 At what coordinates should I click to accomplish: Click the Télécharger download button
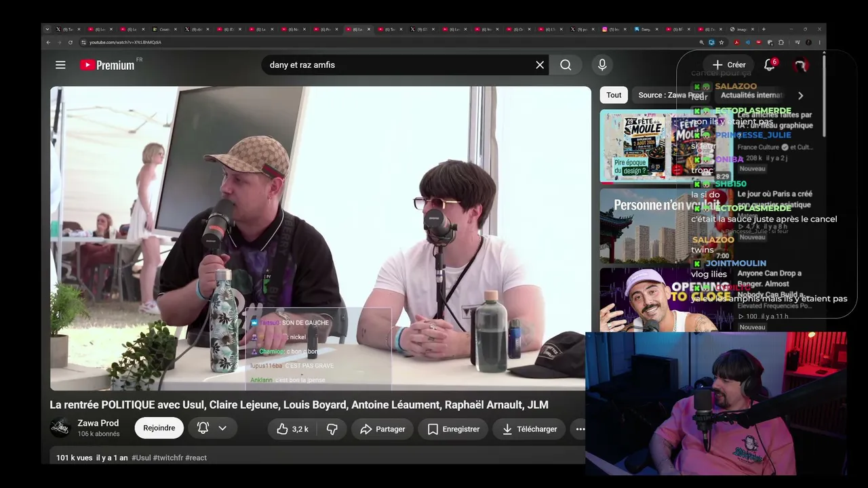[x=530, y=429]
